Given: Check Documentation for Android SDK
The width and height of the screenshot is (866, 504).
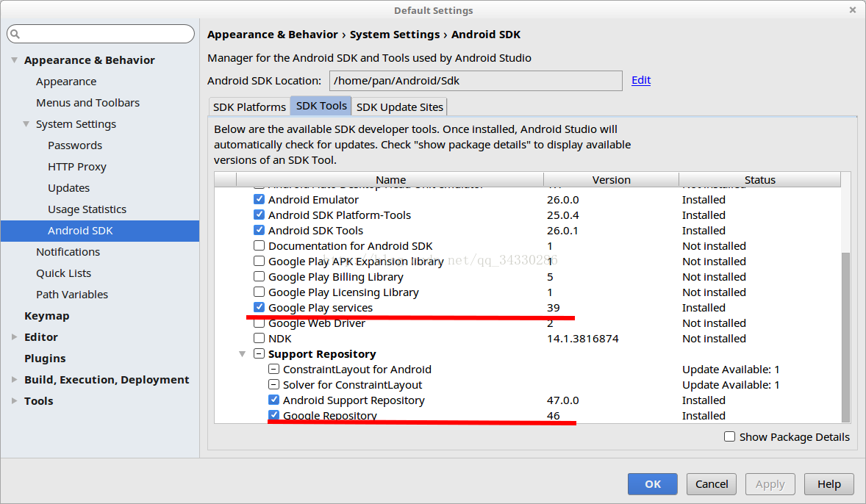Looking at the screenshot, I should point(259,245).
